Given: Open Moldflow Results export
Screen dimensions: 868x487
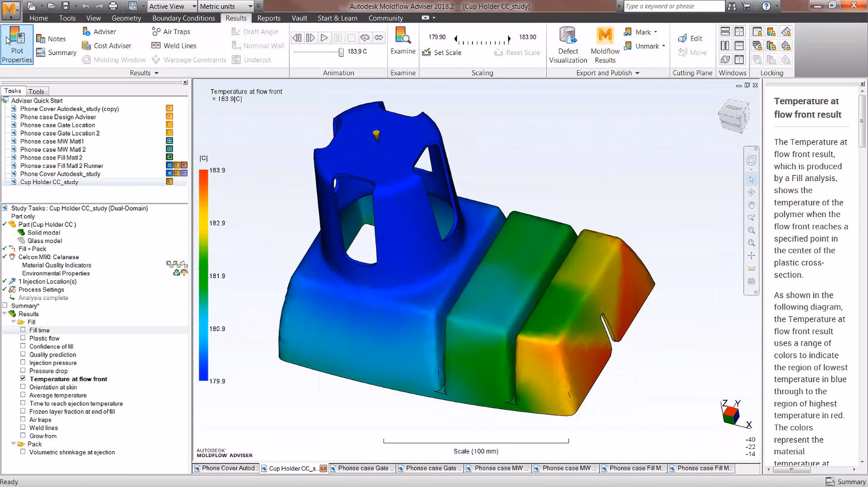Looking at the screenshot, I should (605, 45).
